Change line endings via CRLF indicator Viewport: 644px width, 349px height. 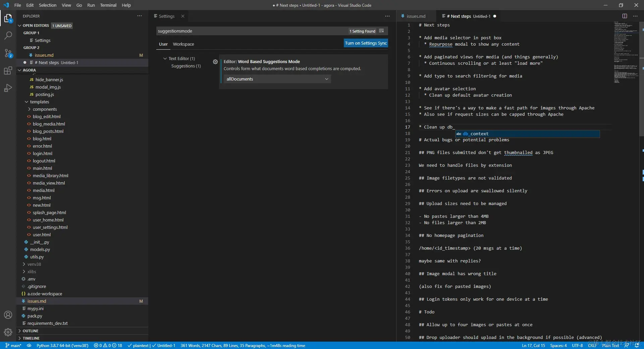click(592, 345)
